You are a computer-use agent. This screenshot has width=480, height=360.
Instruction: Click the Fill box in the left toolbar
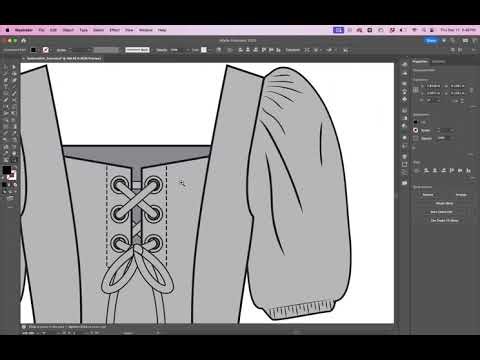tap(7, 170)
